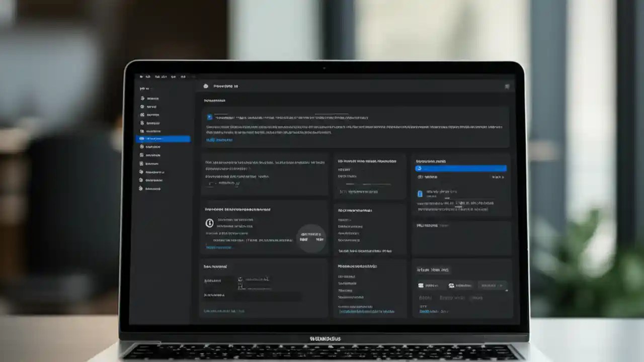This screenshot has height=362, width=644.
Task: Click the highlighted blue sidebar navigation icon
Action: click(143, 139)
